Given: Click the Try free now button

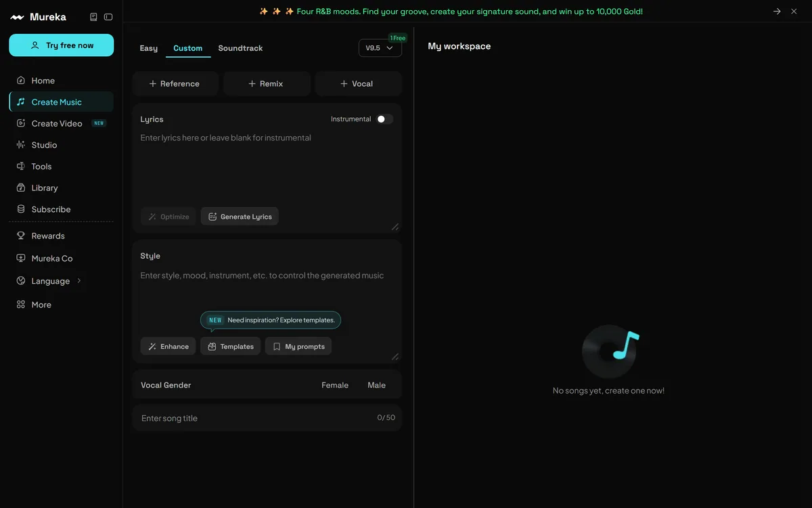Looking at the screenshot, I should [x=62, y=45].
